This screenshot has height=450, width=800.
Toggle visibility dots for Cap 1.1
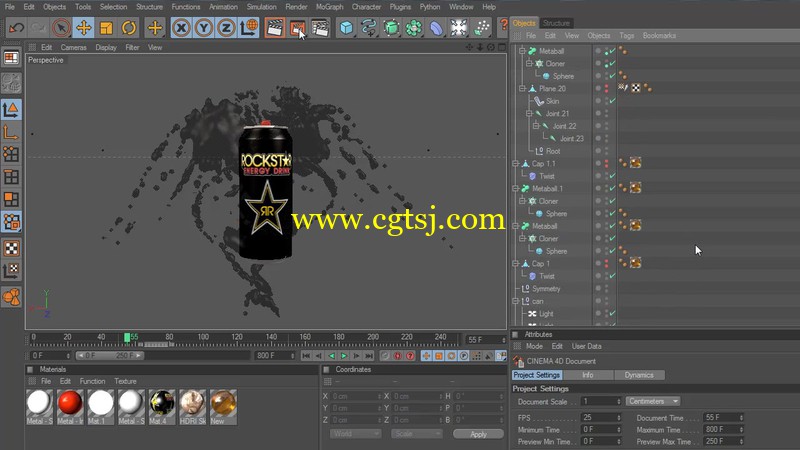tap(607, 164)
